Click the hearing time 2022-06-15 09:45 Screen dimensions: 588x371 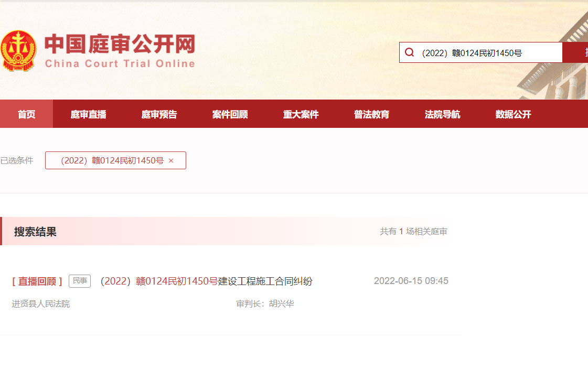[x=411, y=281]
